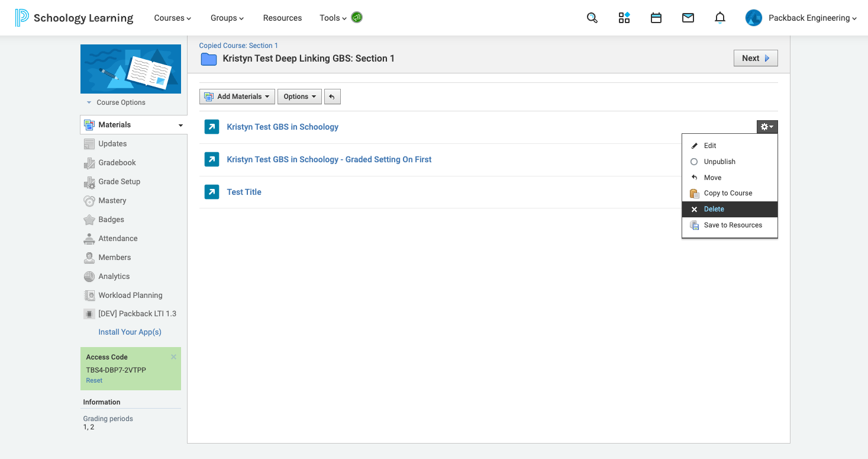Click the gear icon for first material
The height and width of the screenshot is (459, 868).
point(767,127)
